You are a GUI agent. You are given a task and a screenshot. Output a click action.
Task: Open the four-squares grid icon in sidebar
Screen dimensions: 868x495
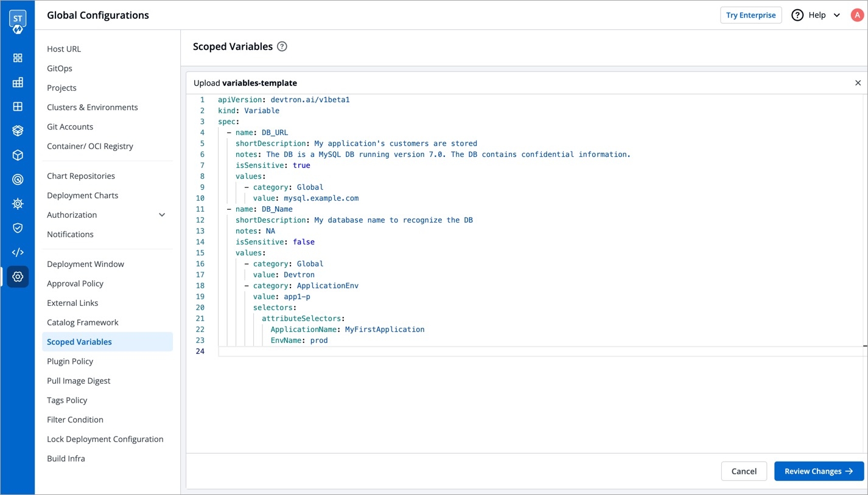[x=18, y=58]
